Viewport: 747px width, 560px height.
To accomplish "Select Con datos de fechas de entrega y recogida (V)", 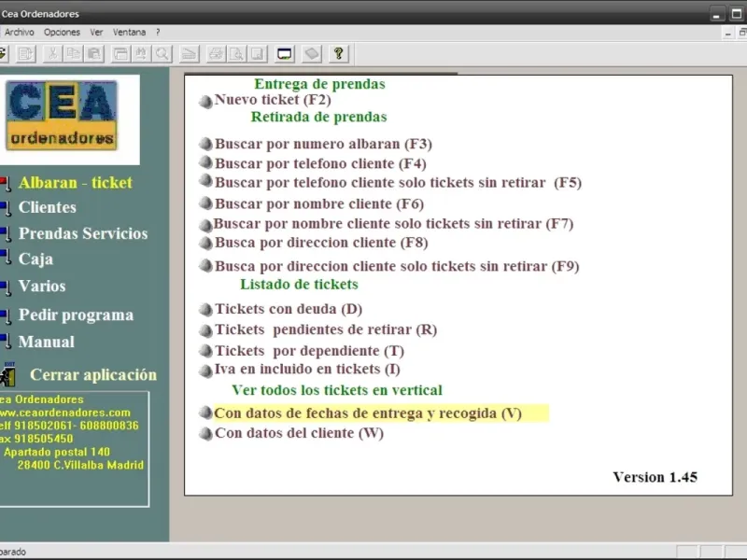I will (381, 413).
